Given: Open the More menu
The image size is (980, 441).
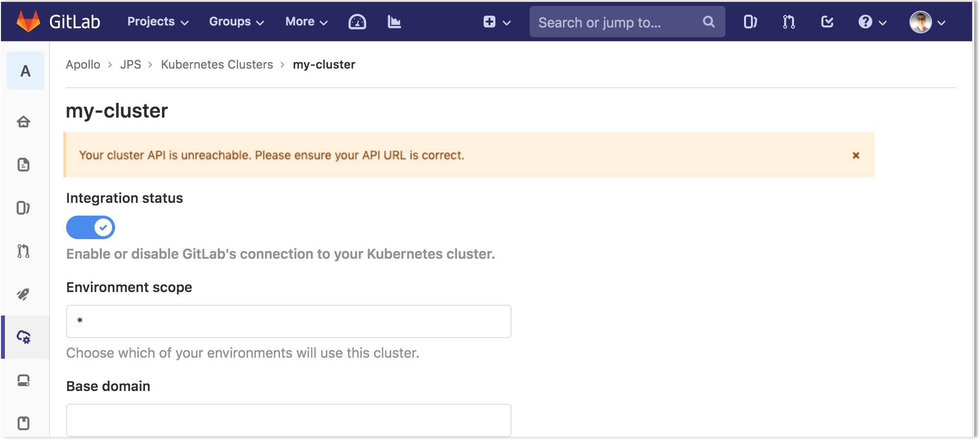Looking at the screenshot, I should click(305, 22).
